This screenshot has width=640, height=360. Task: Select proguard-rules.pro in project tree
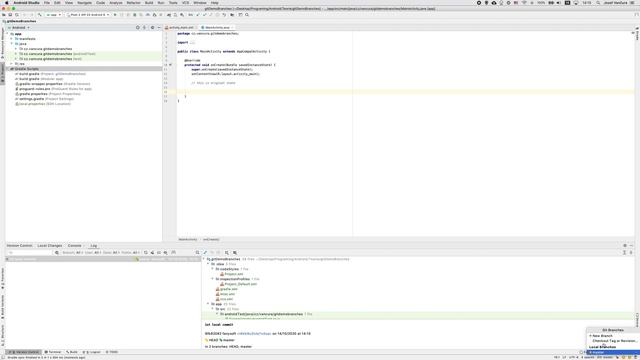(x=53, y=89)
